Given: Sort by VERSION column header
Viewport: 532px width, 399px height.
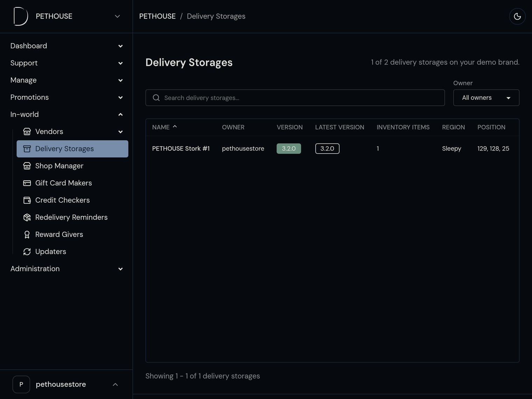Looking at the screenshot, I should 290,127.
